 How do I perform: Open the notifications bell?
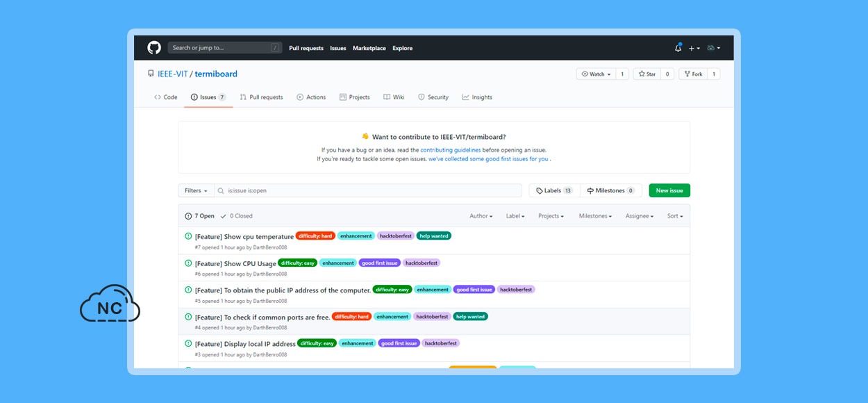pyautogui.click(x=678, y=48)
